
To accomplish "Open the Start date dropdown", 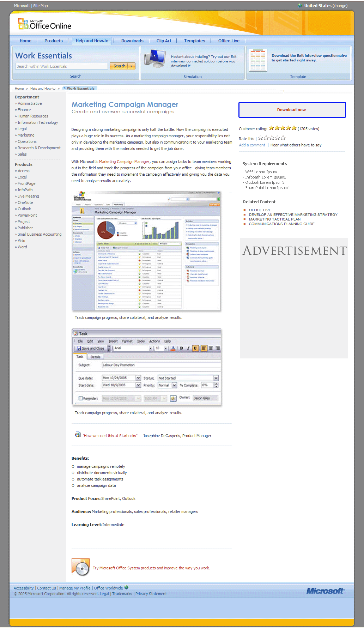I will point(138,385).
